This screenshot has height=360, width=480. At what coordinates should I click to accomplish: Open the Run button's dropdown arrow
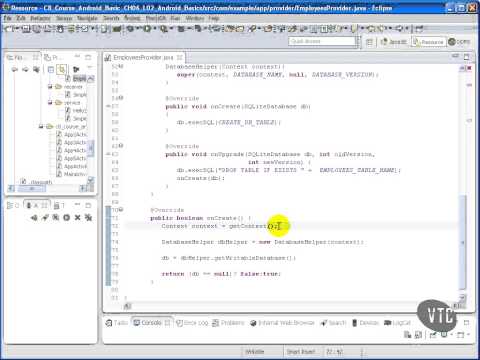pos(154,29)
